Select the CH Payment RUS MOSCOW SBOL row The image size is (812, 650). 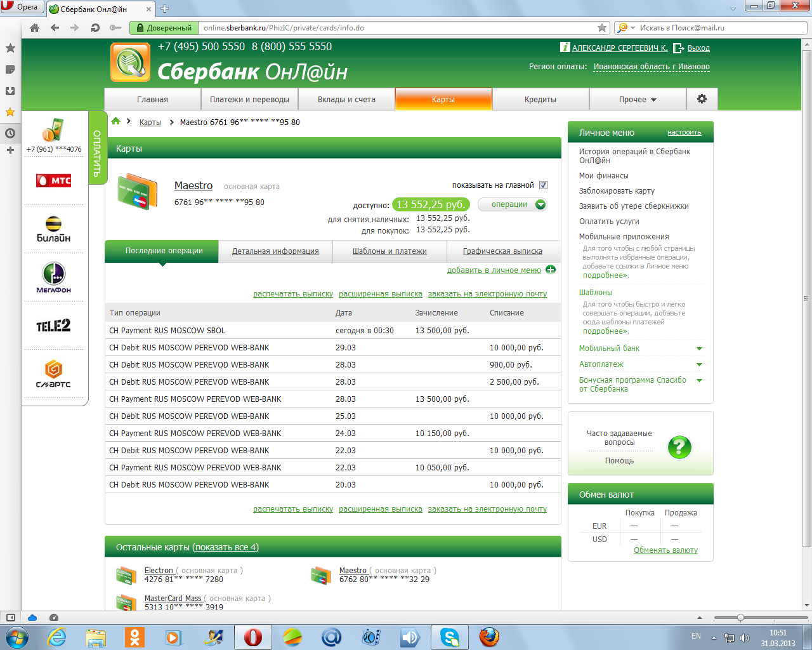pos(332,330)
